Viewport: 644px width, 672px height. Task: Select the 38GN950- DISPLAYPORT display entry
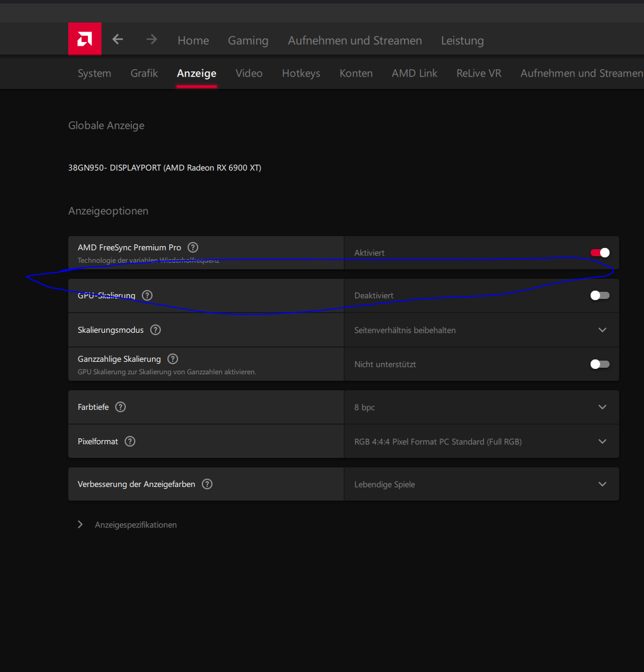pyautogui.click(x=164, y=168)
